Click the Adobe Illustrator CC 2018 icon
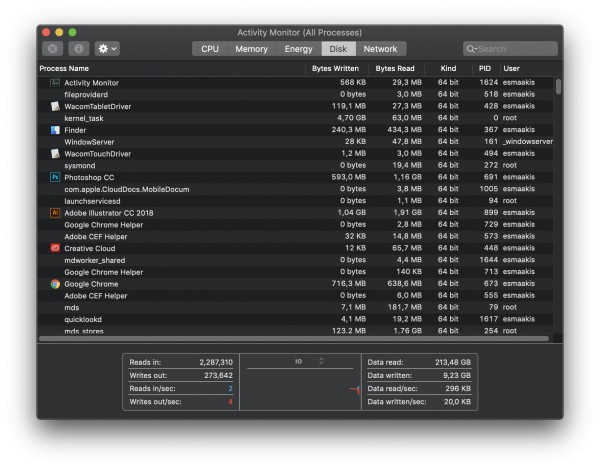Viewport: 600px width, 468px height. 55,213
